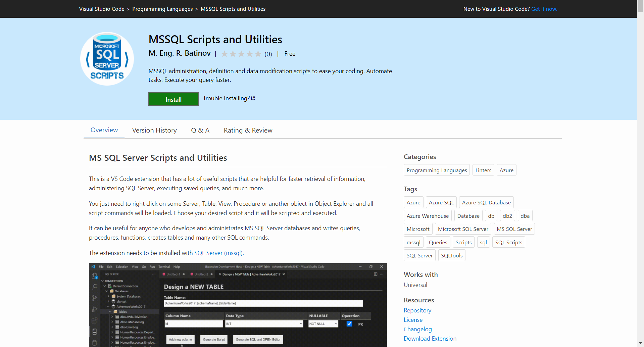
Task: Click the Azure Warehouse tag
Action: click(x=428, y=216)
